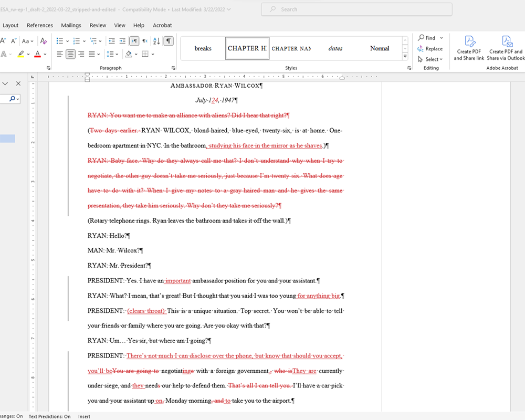Image resolution: width=525 pixels, height=420 pixels.
Task: Toggle left-to-right text direction
Action: (134, 41)
